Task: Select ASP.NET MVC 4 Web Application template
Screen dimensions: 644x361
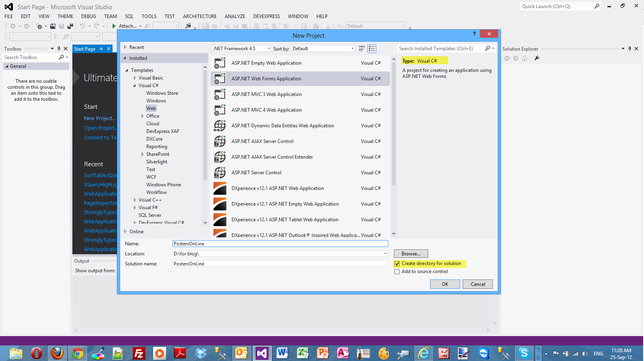Action: click(x=300, y=110)
